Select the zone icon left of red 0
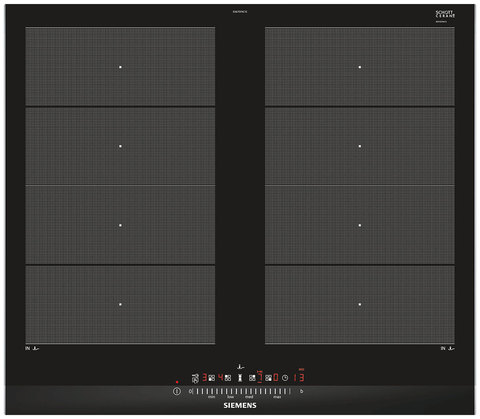Image resolution: width=480 pixels, height=419 pixels. 269,378
